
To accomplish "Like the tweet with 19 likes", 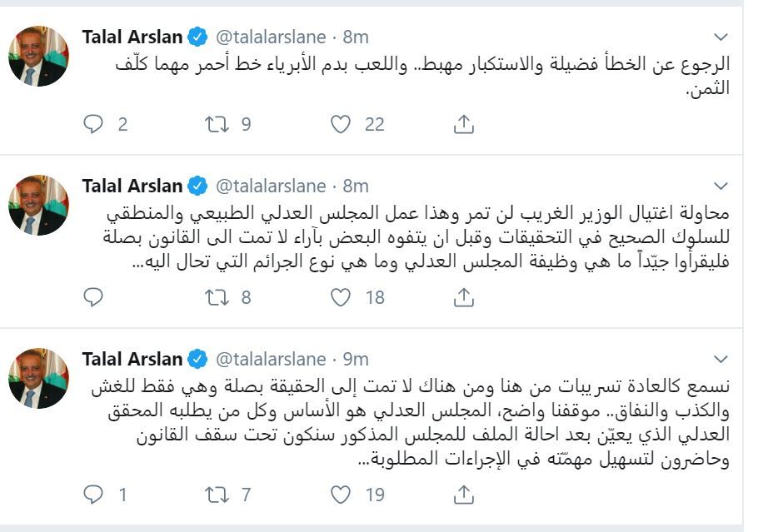I will point(340,495).
